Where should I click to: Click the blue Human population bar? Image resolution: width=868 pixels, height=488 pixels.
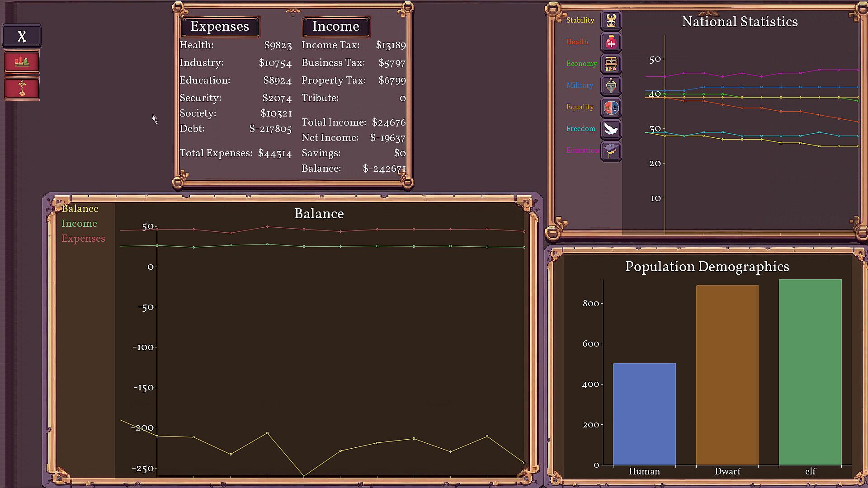pos(644,413)
